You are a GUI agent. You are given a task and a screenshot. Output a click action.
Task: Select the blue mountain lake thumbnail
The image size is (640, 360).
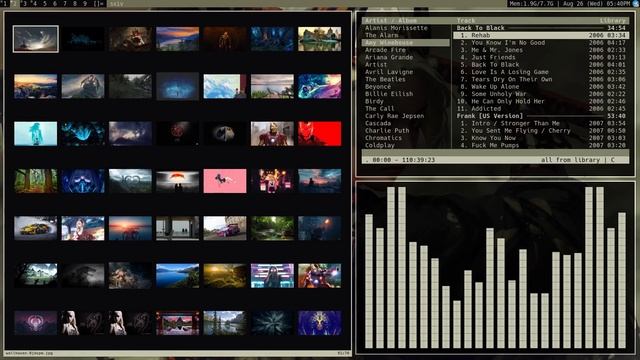(x=178, y=276)
